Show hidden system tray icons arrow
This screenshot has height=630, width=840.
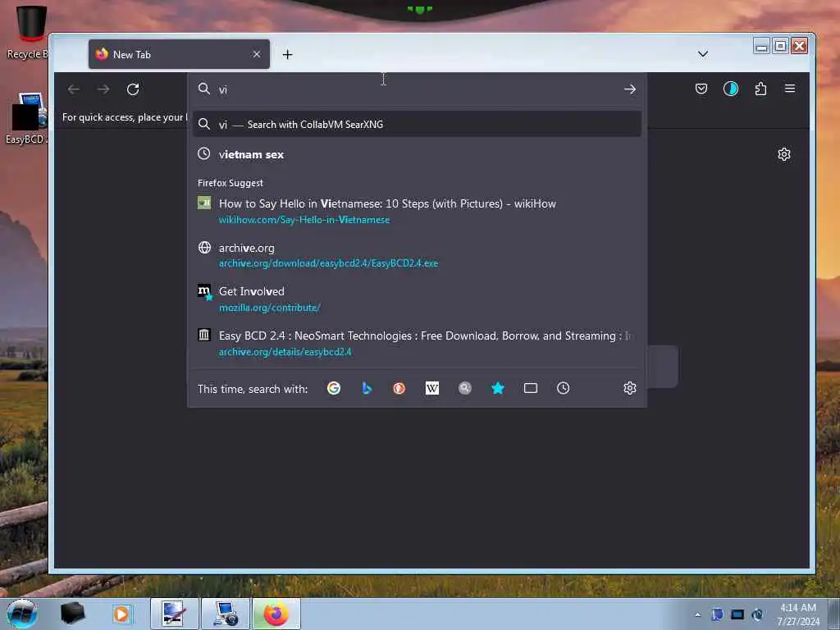tap(697, 614)
